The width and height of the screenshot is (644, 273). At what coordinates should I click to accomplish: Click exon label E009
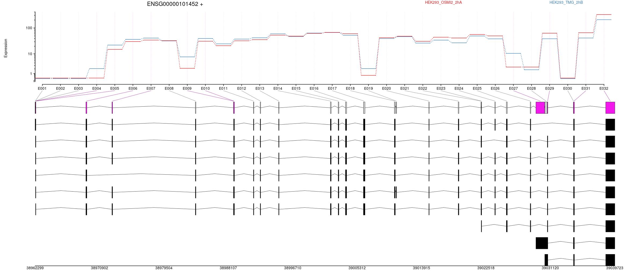tap(187, 88)
